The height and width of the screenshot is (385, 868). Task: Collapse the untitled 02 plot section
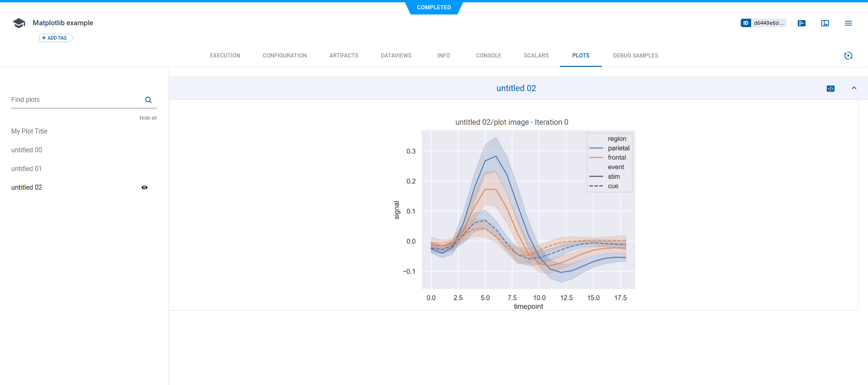point(854,88)
